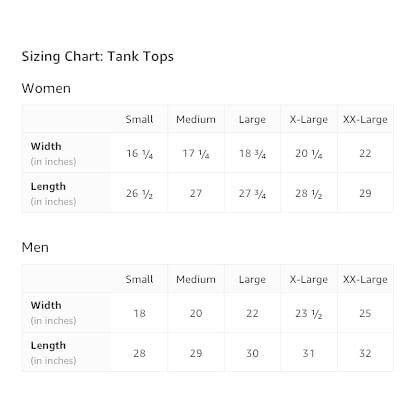This screenshot has width=417, height=417.
Task: Click Men's Medium length value 29
Action: pos(196,353)
